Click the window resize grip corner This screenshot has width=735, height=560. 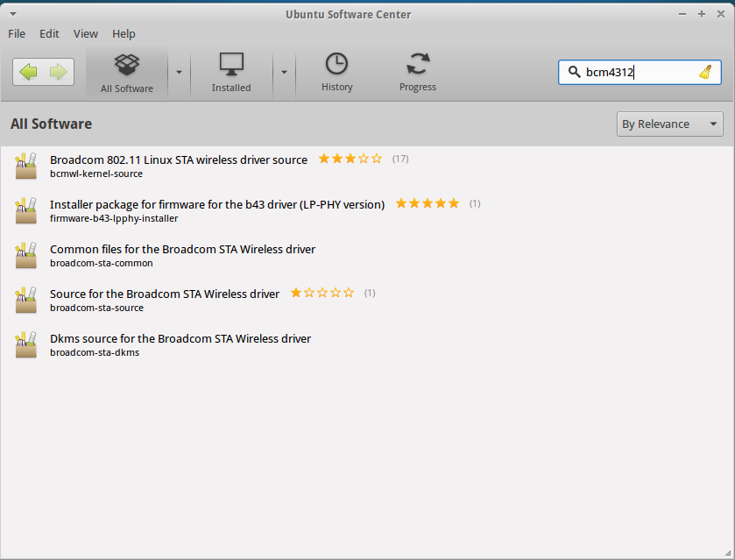pos(727,554)
